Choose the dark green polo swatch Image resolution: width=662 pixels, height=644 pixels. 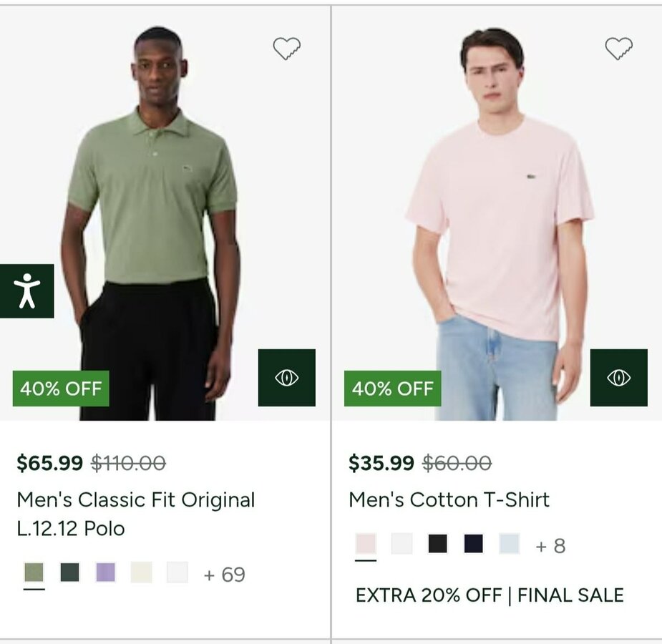[69, 572]
